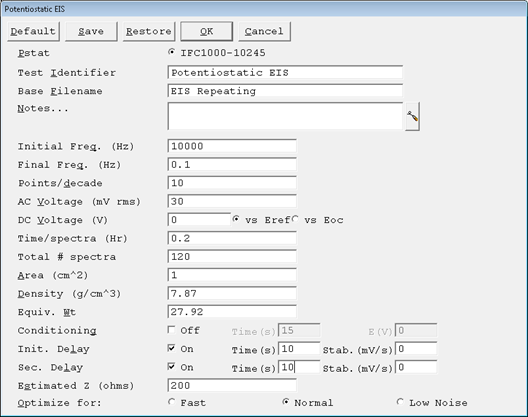
Task: Cancel the Potentiostatic EIS dialog
Action: (264, 32)
